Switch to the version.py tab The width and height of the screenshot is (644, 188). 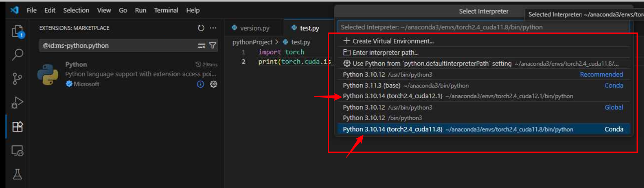pos(254,28)
